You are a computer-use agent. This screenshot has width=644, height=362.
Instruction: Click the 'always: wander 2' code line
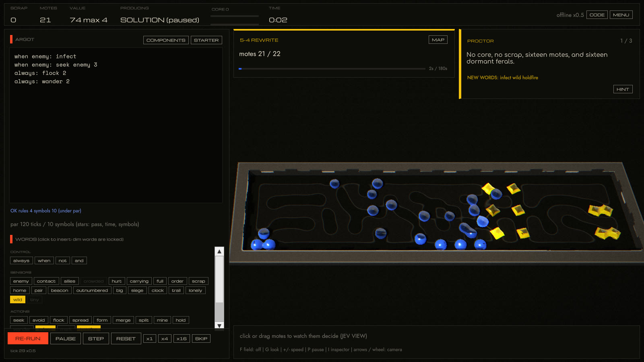(x=42, y=82)
